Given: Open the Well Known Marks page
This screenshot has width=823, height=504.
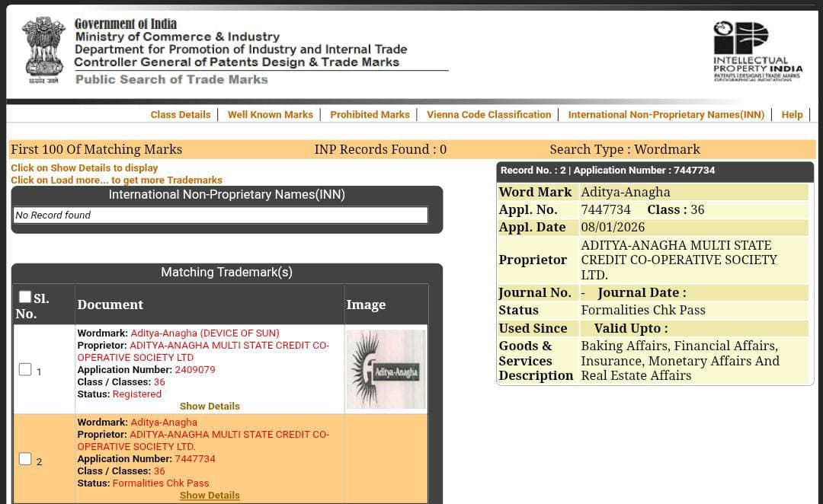Looking at the screenshot, I should [x=270, y=114].
